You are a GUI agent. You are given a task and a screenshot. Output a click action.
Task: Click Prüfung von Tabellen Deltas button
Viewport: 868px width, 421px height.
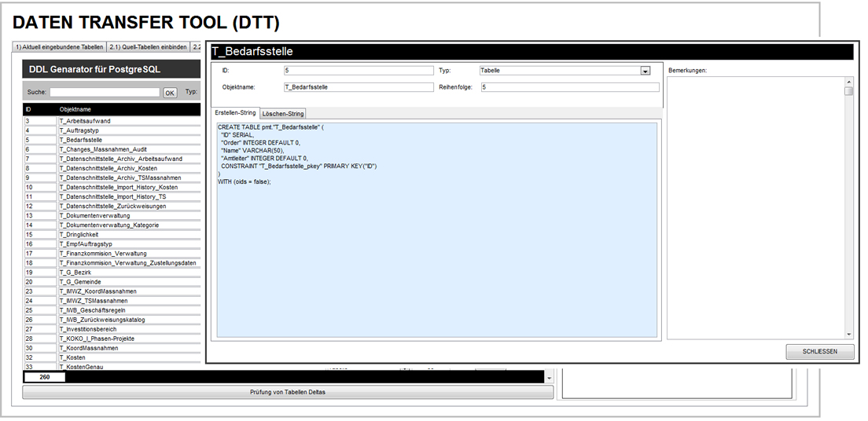click(x=287, y=392)
